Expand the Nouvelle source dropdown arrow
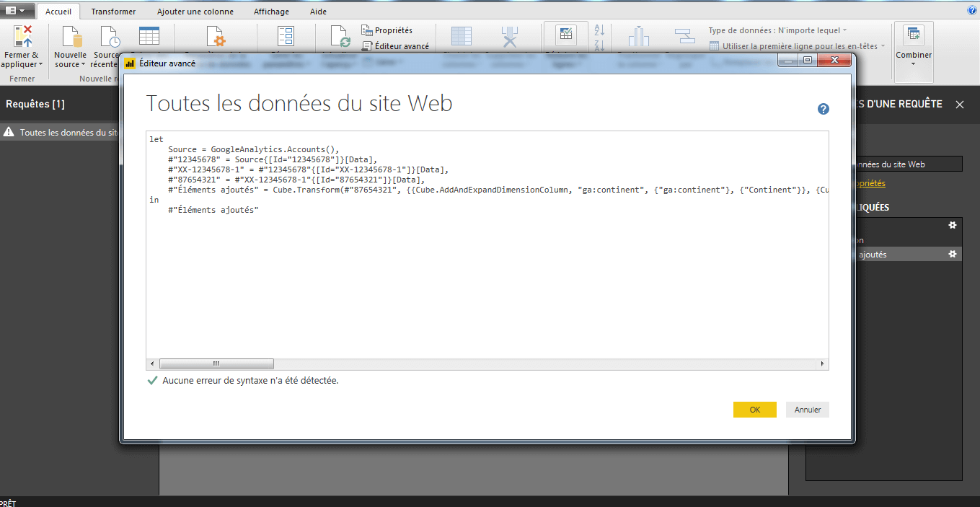 click(84, 65)
